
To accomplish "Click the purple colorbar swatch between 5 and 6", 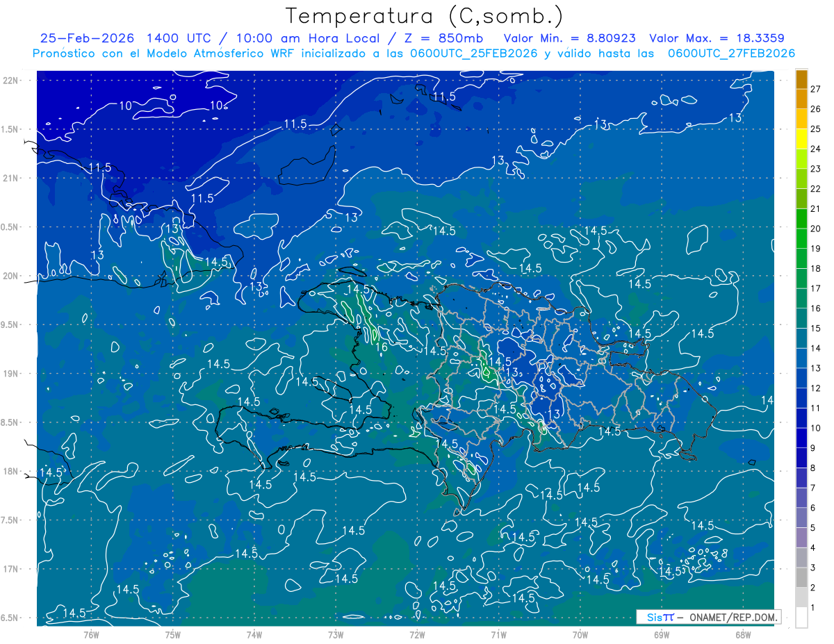I will (x=801, y=518).
